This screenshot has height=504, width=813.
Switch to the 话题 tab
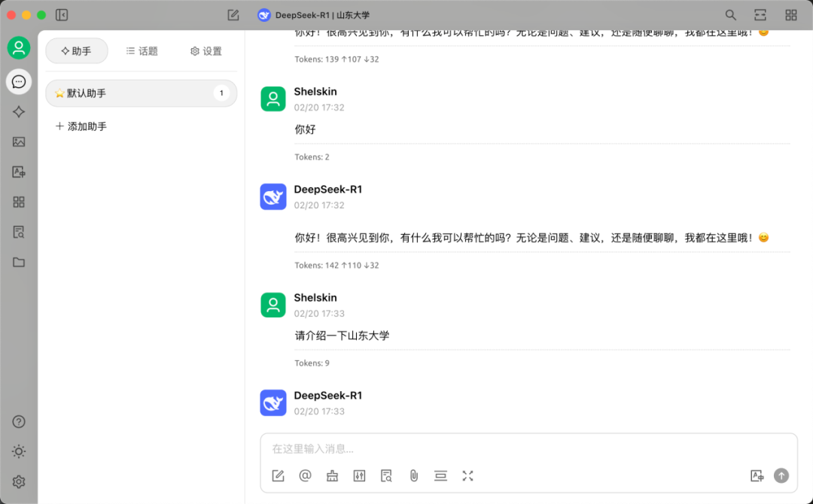[x=142, y=51]
